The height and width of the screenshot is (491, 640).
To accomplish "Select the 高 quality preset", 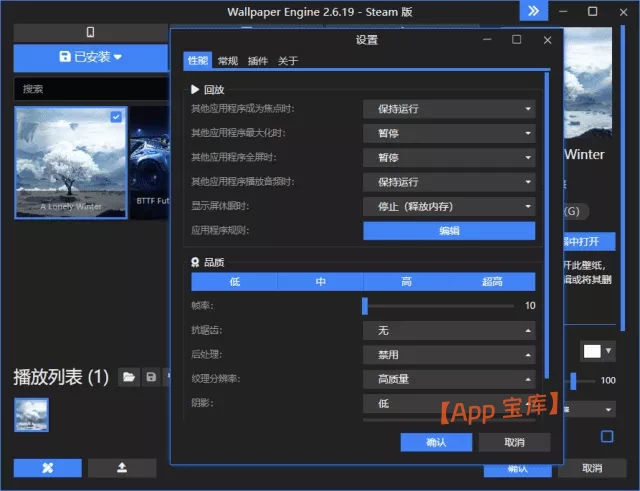I will point(406,282).
